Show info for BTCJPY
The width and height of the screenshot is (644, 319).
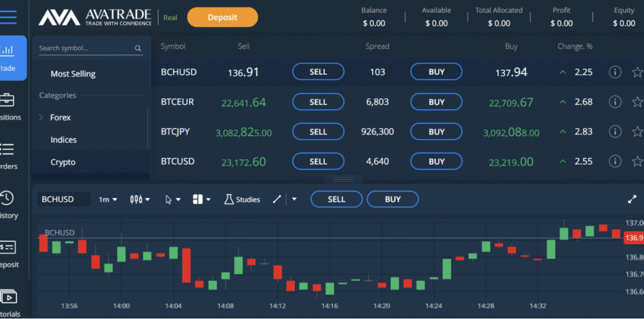[615, 132]
